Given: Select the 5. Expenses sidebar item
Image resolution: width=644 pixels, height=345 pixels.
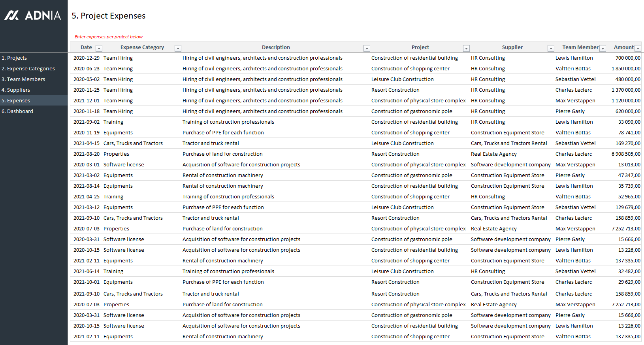Looking at the screenshot, I should 16,101.
